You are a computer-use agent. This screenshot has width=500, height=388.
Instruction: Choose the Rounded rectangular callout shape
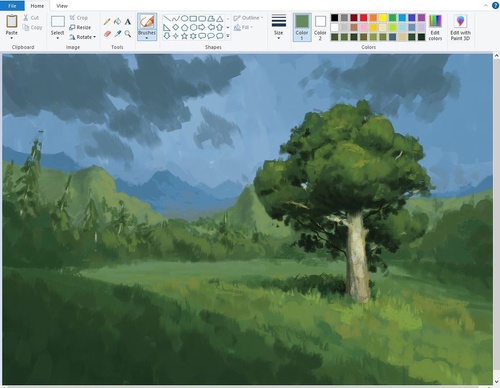point(202,36)
